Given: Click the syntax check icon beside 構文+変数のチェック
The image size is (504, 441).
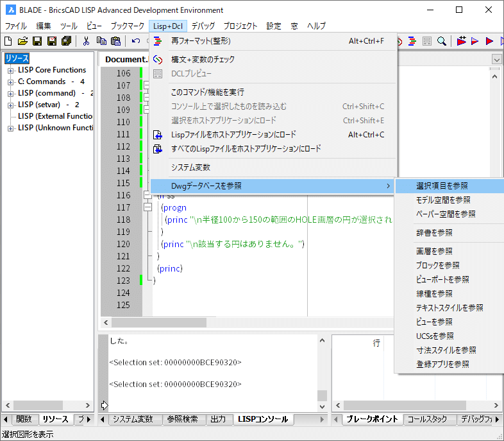Looking at the screenshot, I should [x=158, y=60].
